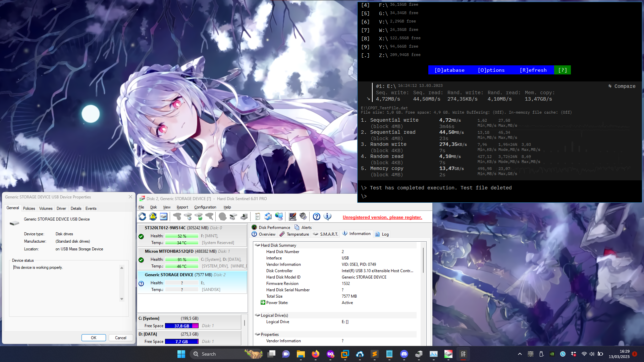Open the Disk menu
The height and width of the screenshot is (362, 644).
[x=154, y=207]
